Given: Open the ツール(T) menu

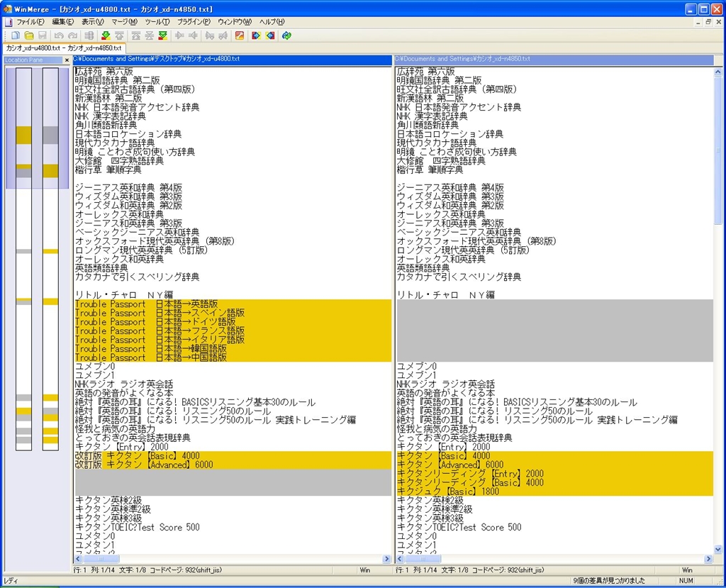Looking at the screenshot, I should (157, 22).
